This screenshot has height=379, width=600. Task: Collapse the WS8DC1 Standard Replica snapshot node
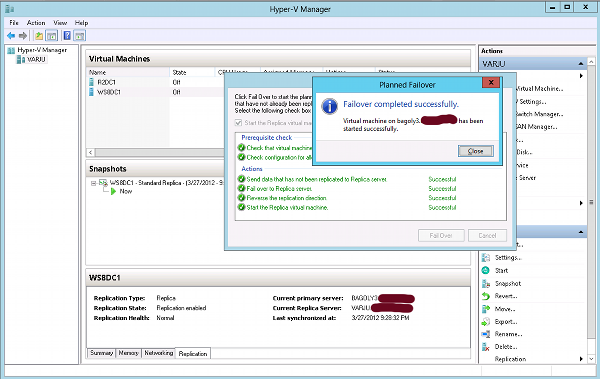pos(93,183)
